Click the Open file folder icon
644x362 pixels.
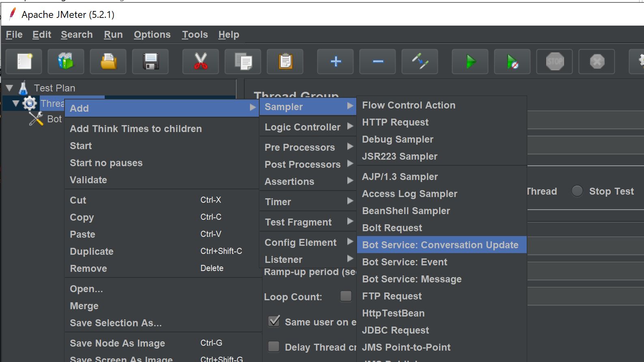[x=108, y=62]
